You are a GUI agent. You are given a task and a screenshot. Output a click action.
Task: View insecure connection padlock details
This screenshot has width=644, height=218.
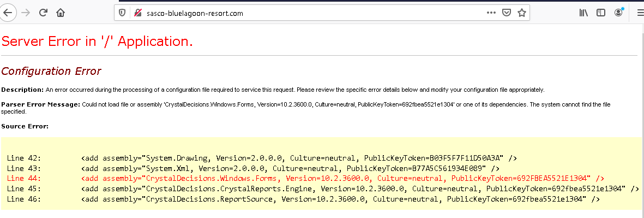pyautogui.click(x=137, y=13)
